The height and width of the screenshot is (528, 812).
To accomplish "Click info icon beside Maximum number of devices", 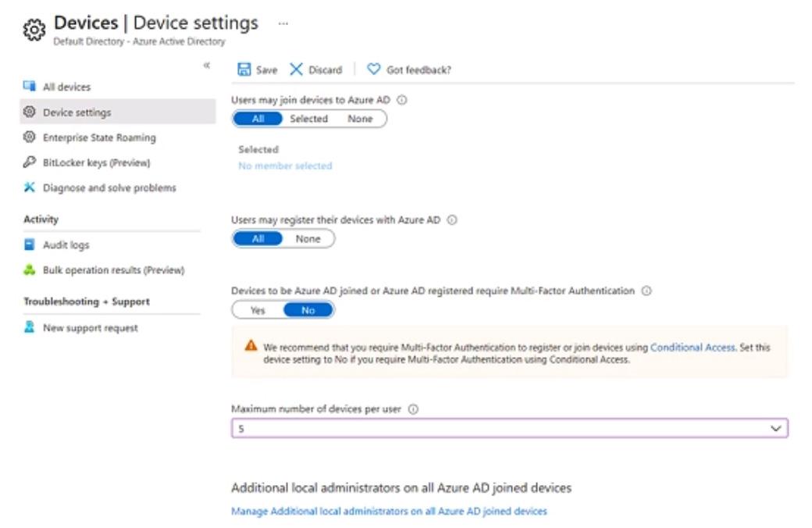I will point(414,409).
